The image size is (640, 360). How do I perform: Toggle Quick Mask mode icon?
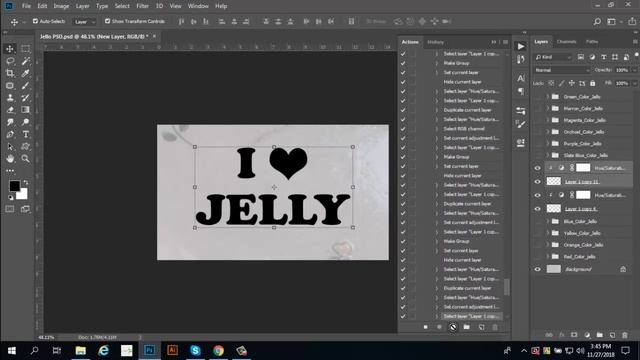point(10,209)
